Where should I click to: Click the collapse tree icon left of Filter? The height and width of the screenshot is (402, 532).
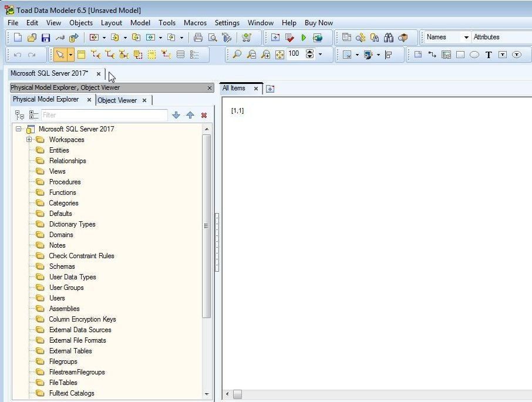pos(19,115)
